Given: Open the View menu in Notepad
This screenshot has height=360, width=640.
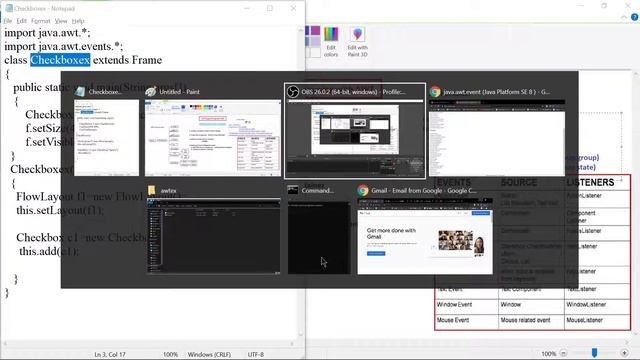Looking at the screenshot, I should pyautogui.click(x=61, y=21).
